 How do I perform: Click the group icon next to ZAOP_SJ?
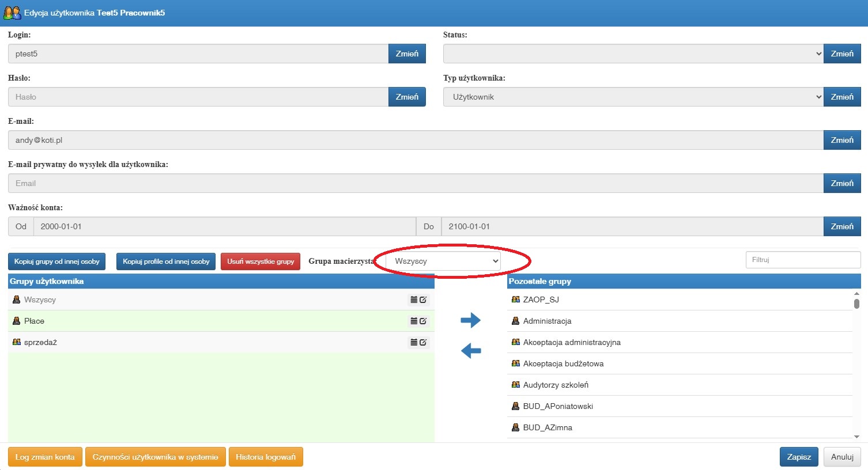[x=516, y=300]
